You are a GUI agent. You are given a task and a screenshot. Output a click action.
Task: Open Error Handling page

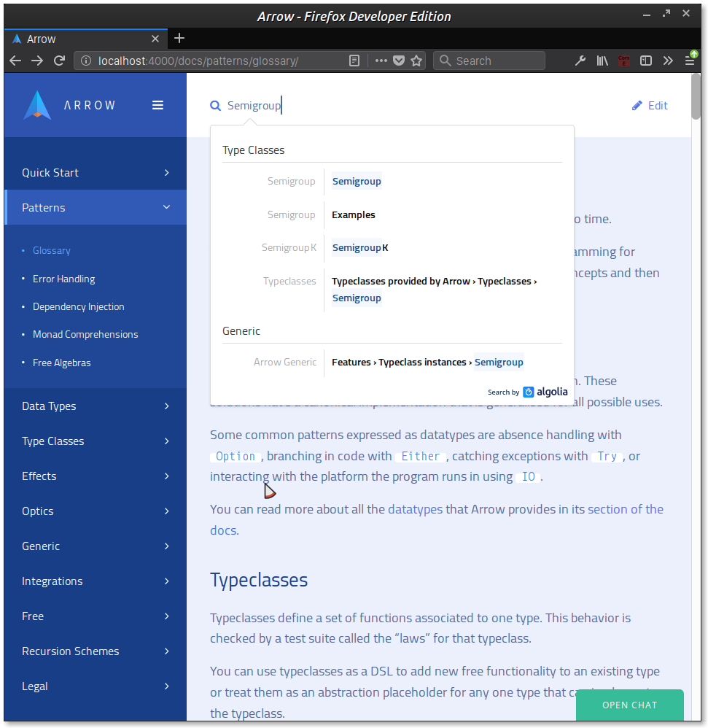(64, 279)
